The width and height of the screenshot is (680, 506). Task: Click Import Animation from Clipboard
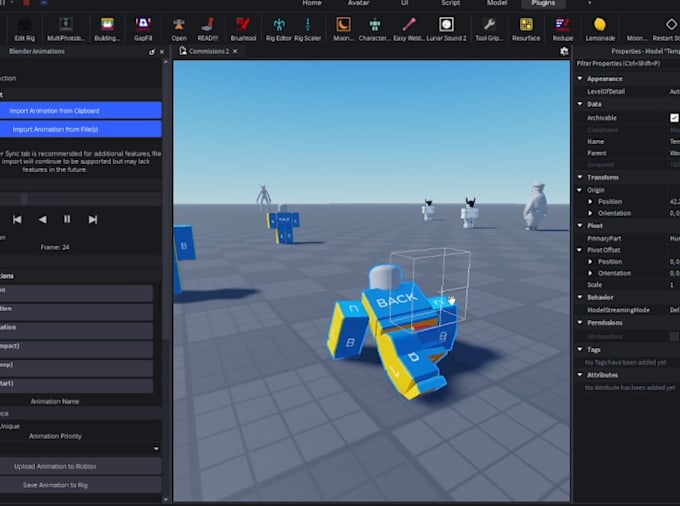81,111
